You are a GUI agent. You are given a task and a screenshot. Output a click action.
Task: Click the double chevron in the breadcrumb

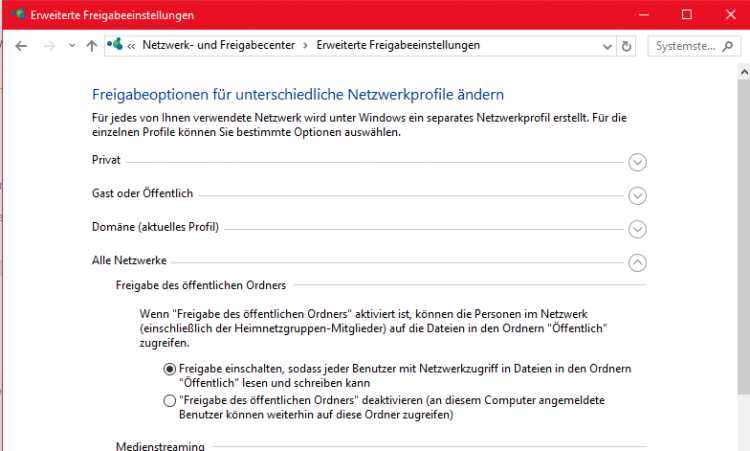131,46
